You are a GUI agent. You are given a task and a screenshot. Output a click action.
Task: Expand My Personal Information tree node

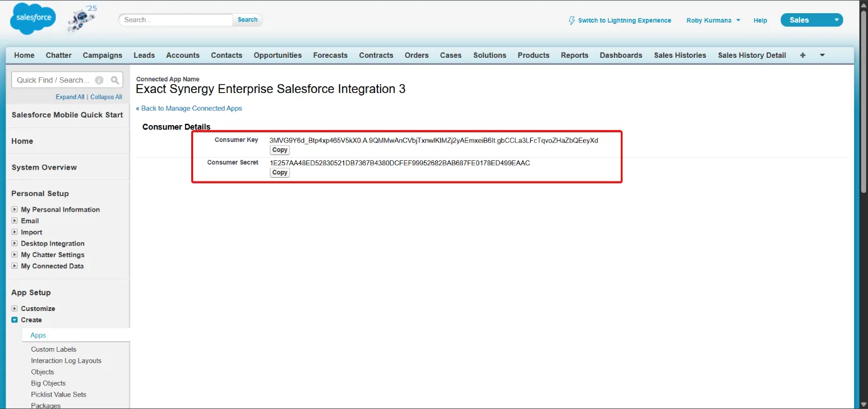[x=14, y=209]
